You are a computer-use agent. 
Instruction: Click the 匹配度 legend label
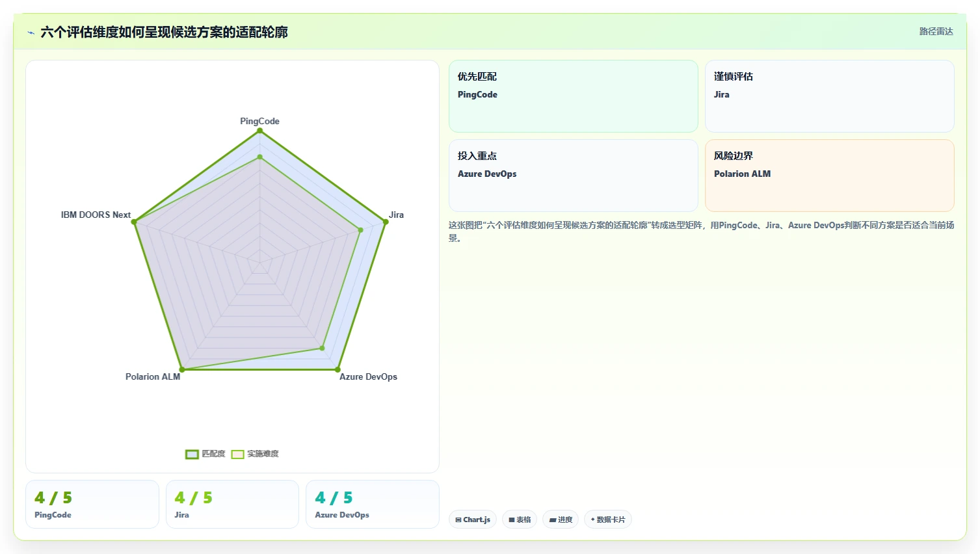tap(213, 454)
